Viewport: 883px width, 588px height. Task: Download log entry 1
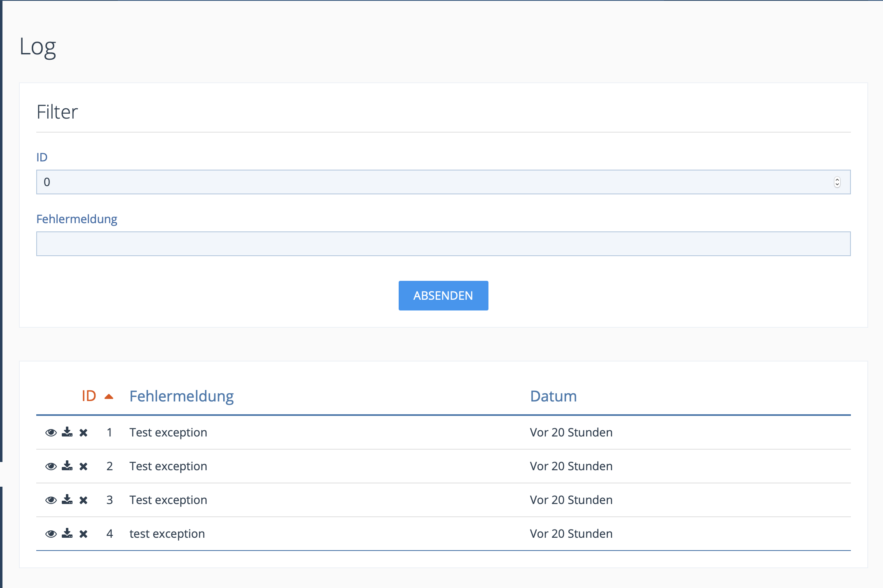(67, 432)
